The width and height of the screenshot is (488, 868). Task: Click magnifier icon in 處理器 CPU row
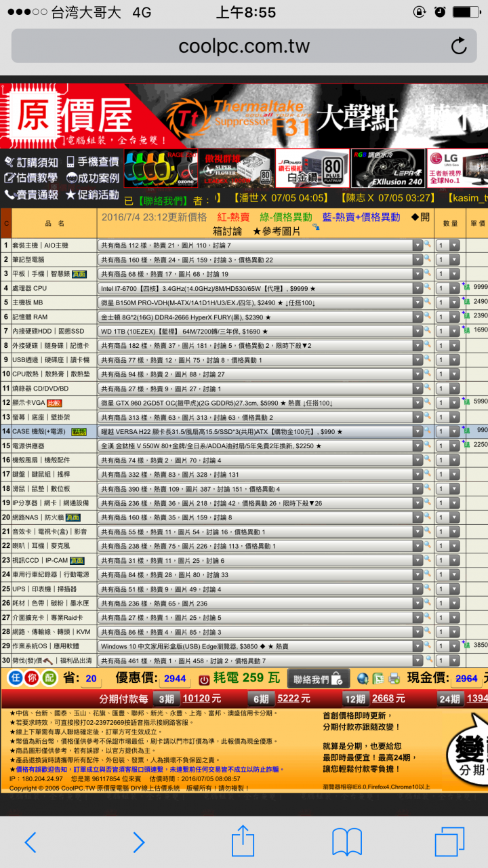(428, 288)
